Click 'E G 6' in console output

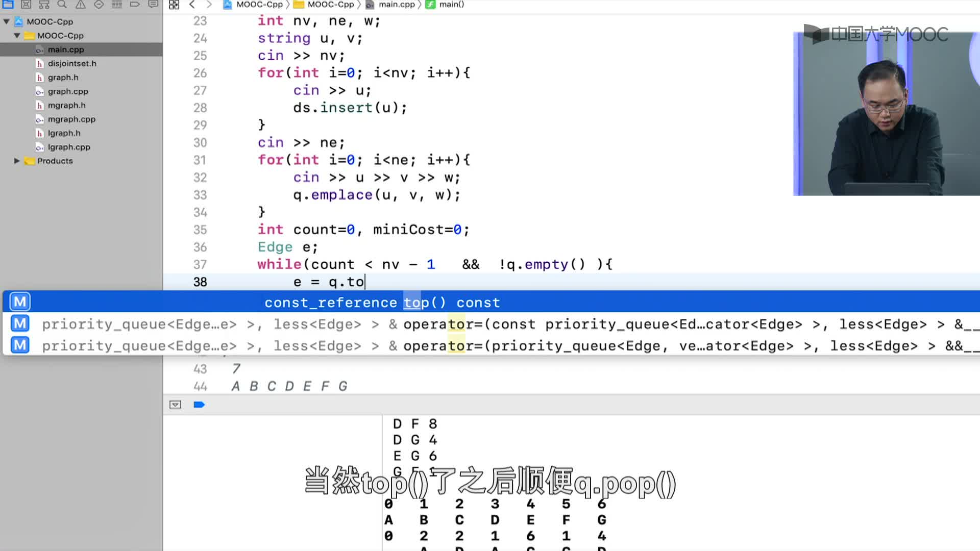(x=415, y=456)
